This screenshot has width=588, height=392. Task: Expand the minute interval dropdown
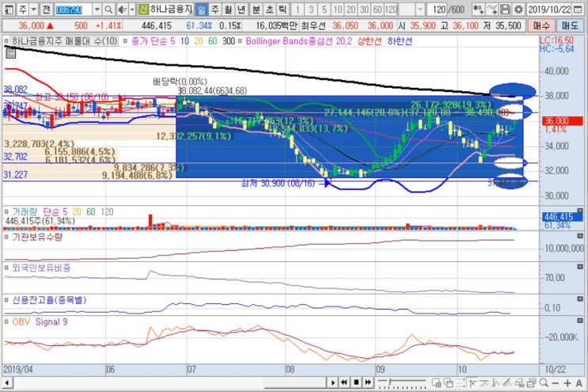coord(420,9)
